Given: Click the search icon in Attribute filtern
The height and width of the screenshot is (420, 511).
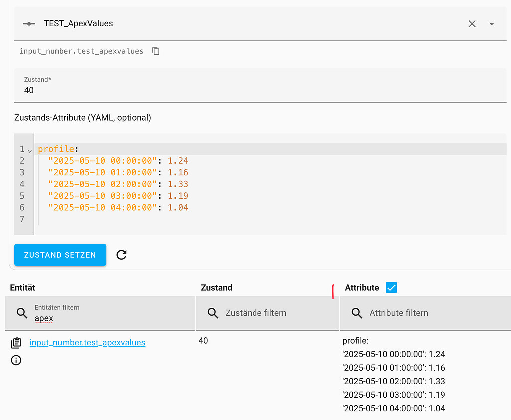Looking at the screenshot, I should pos(356,313).
